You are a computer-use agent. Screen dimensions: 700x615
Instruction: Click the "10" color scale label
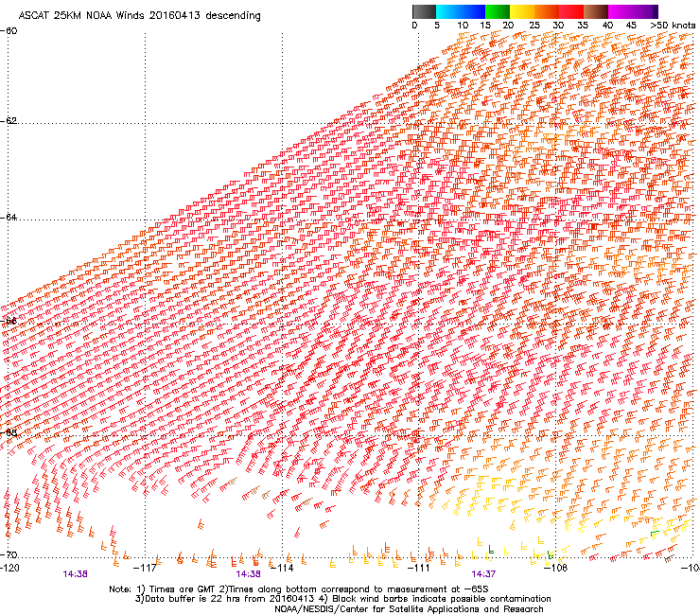(463, 26)
